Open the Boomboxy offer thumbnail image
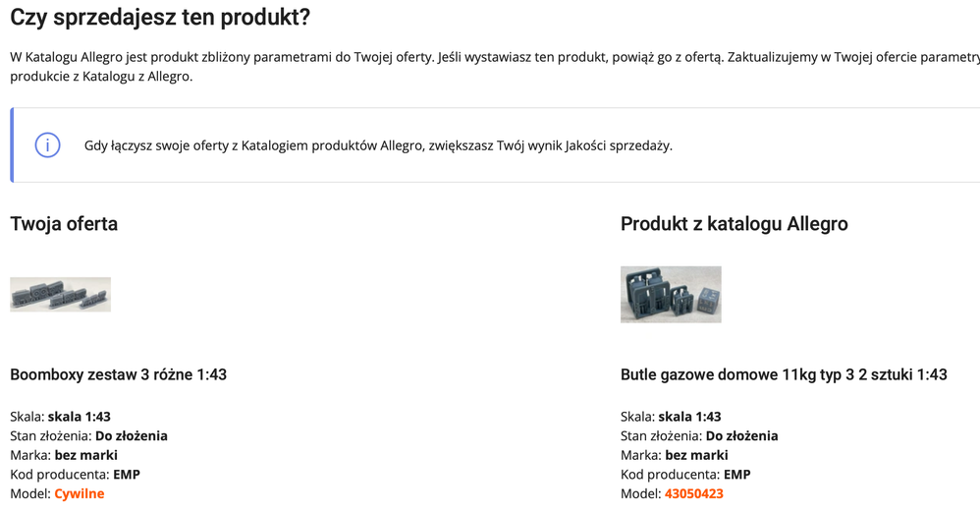Image resolution: width=980 pixels, height=513 pixels. pyautogui.click(x=60, y=295)
